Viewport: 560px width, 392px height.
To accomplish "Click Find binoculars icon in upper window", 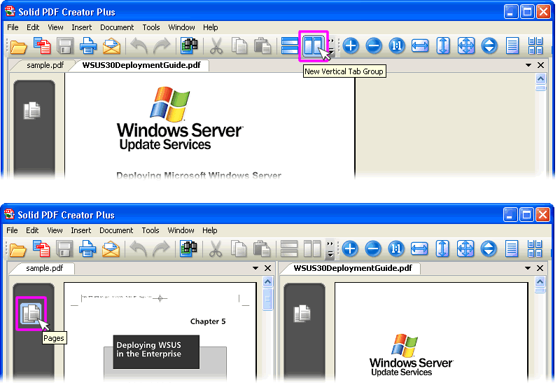I will tap(189, 46).
